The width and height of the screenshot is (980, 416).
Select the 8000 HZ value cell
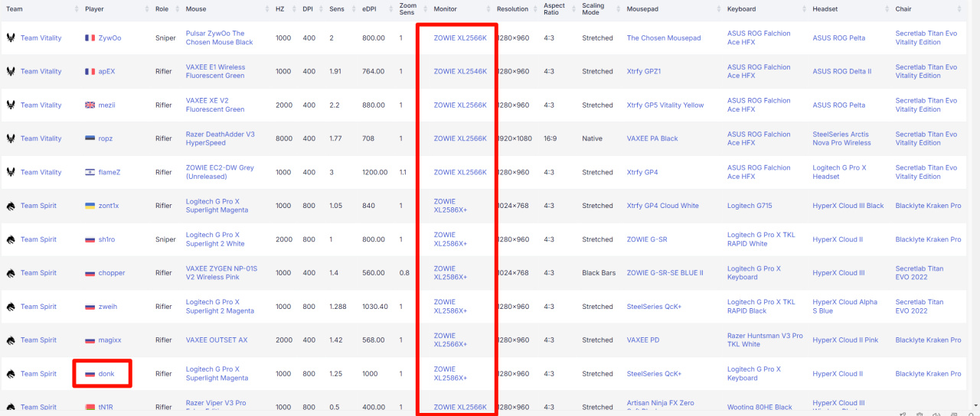pyautogui.click(x=283, y=138)
